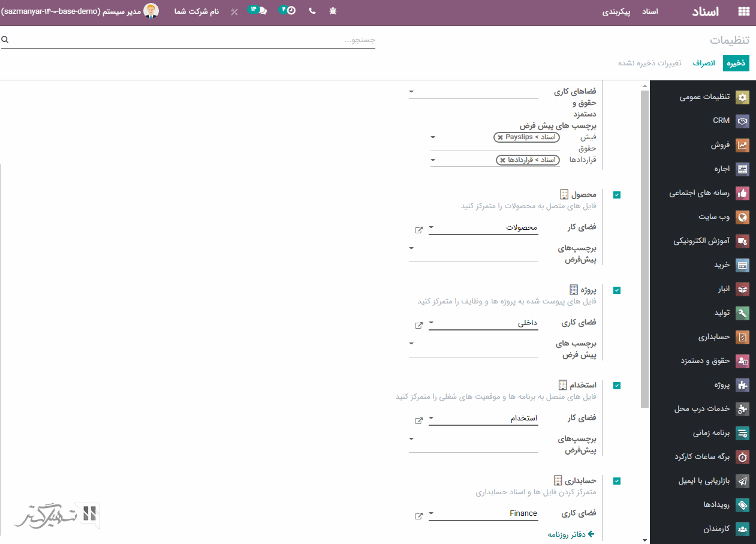Select eLearning (آموزش الکترونیکی) sidebar icon
Viewport: 756px width, 544px height.
point(743,241)
